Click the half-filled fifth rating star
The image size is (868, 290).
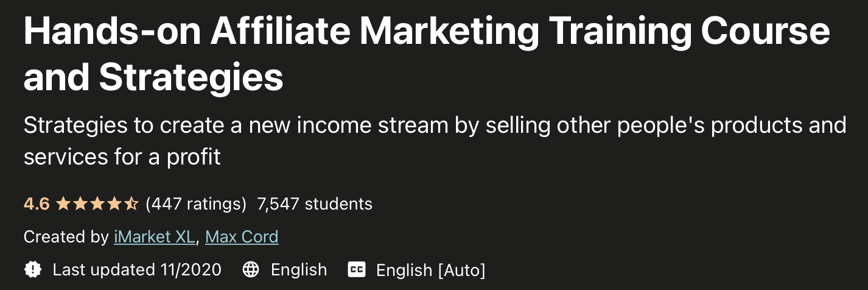pyautogui.click(x=131, y=203)
